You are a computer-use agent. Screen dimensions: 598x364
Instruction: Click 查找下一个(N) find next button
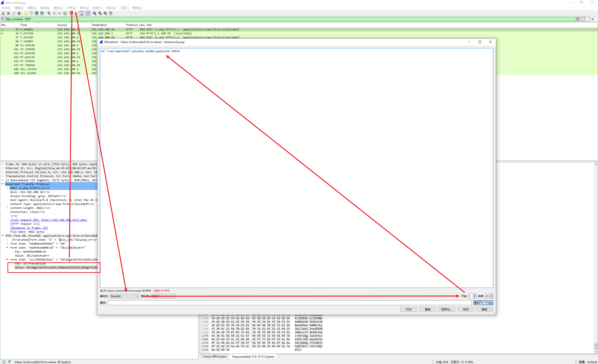tap(483, 303)
